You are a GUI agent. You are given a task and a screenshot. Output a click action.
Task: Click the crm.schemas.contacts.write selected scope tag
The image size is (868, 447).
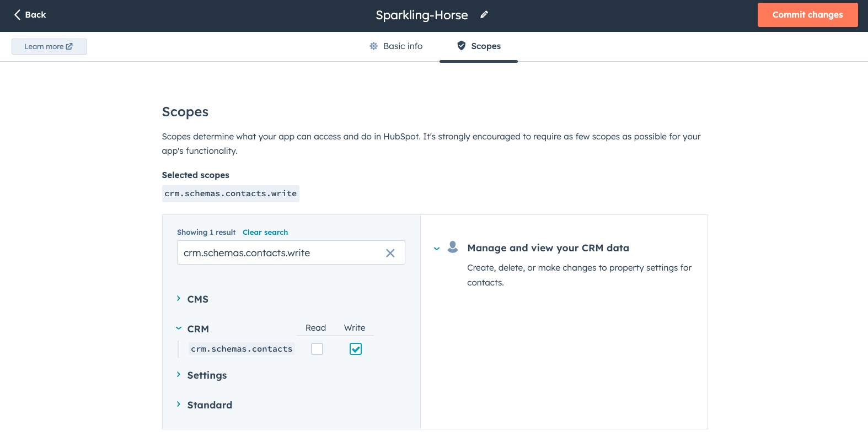[x=231, y=193]
